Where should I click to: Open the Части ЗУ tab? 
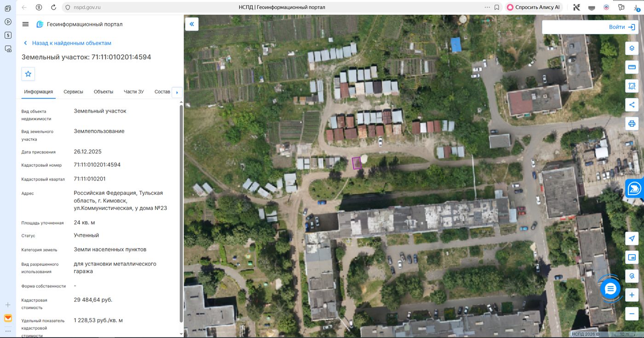(x=134, y=92)
